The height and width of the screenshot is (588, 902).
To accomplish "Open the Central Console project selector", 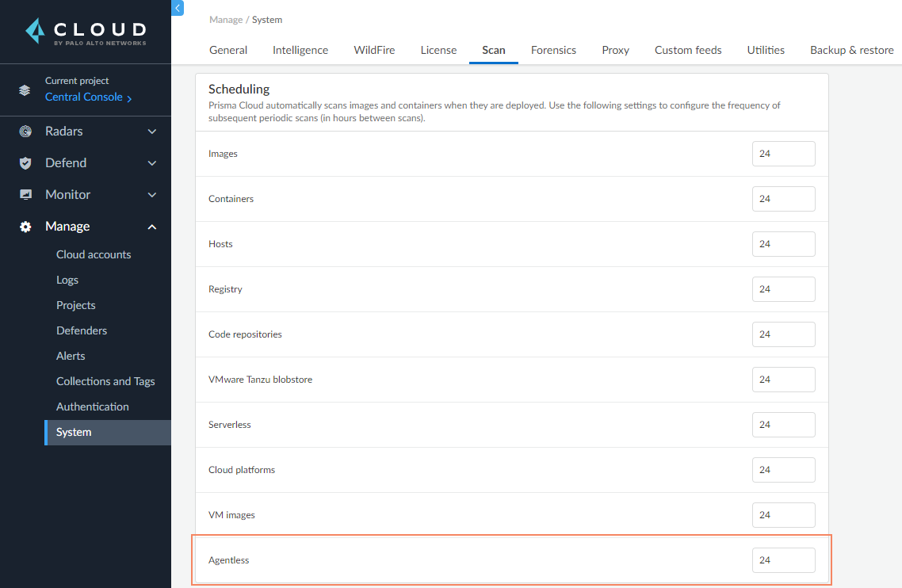I will point(89,97).
